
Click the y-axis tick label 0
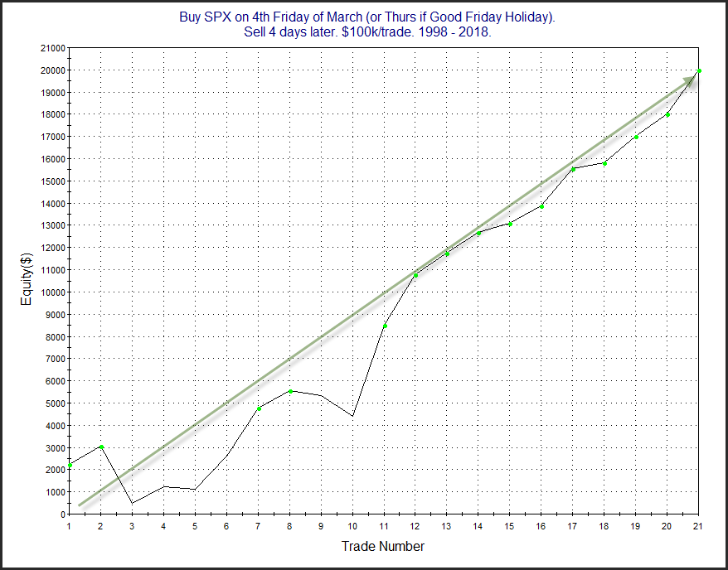(x=61, y=514)
